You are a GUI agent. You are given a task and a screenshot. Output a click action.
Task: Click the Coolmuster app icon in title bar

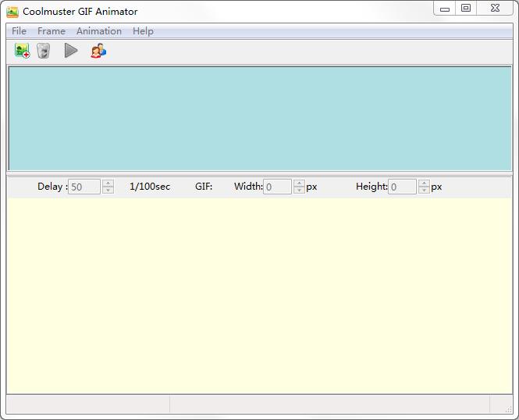(x=12, y=12)
